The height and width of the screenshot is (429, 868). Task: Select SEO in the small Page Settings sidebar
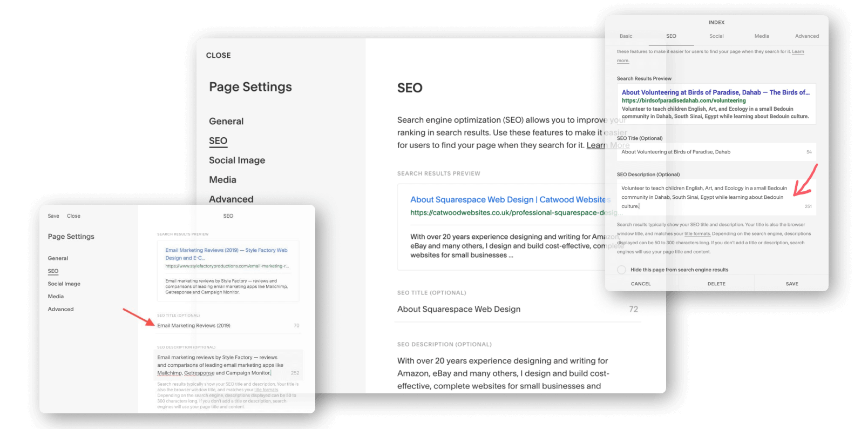[x=53, y=271]
